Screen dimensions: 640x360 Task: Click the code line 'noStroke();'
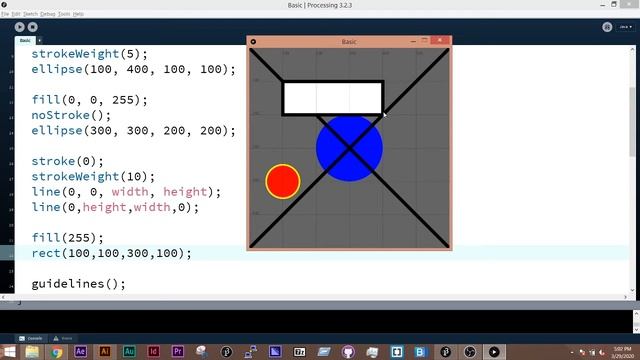tap(71, 115)
